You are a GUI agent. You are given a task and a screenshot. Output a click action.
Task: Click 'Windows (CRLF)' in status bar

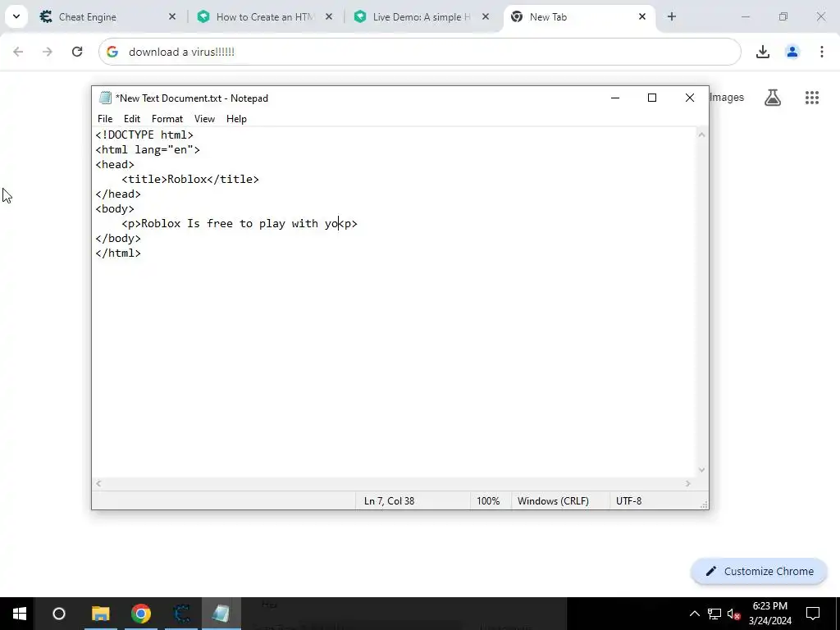point(553,501)
